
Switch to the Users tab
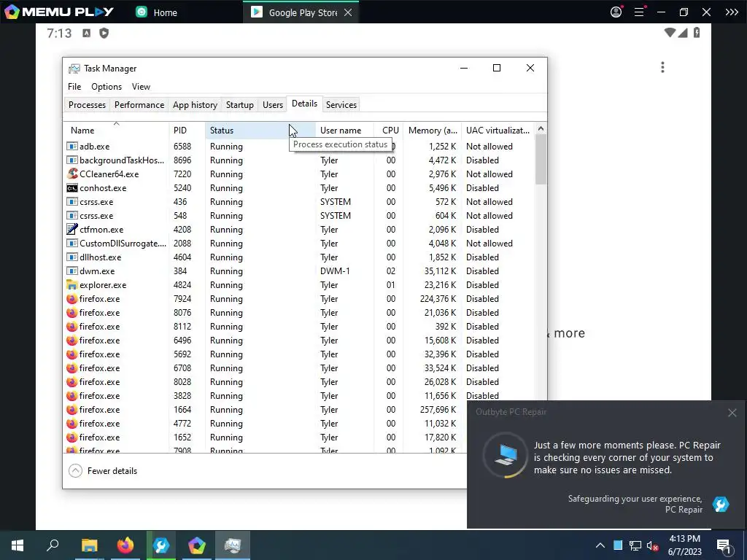(x=273, y=105)
